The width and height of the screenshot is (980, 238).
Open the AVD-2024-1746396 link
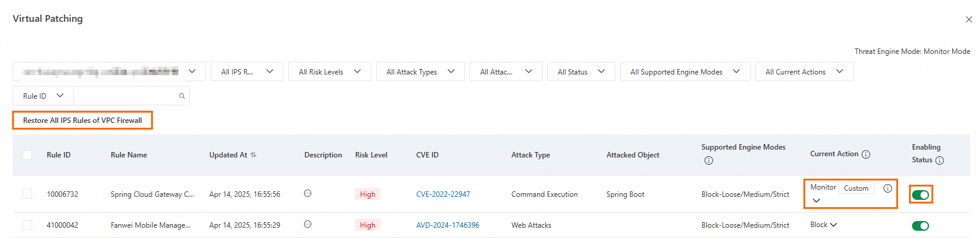coord(448,225)
